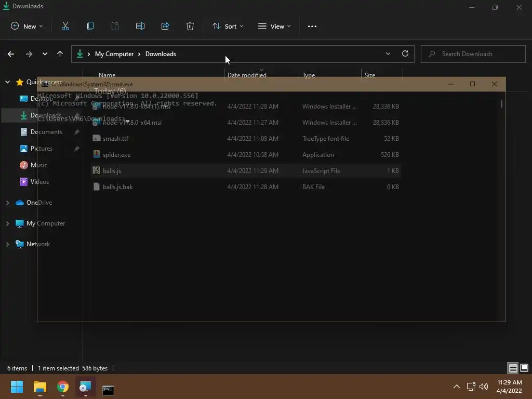
Task: Open recent locations dropdown chevron
Action: coord(45,54)
